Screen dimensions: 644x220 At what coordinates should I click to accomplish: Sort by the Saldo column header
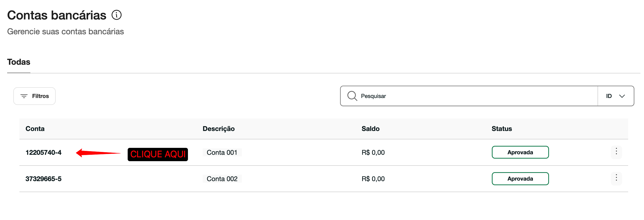pos(371,129)
